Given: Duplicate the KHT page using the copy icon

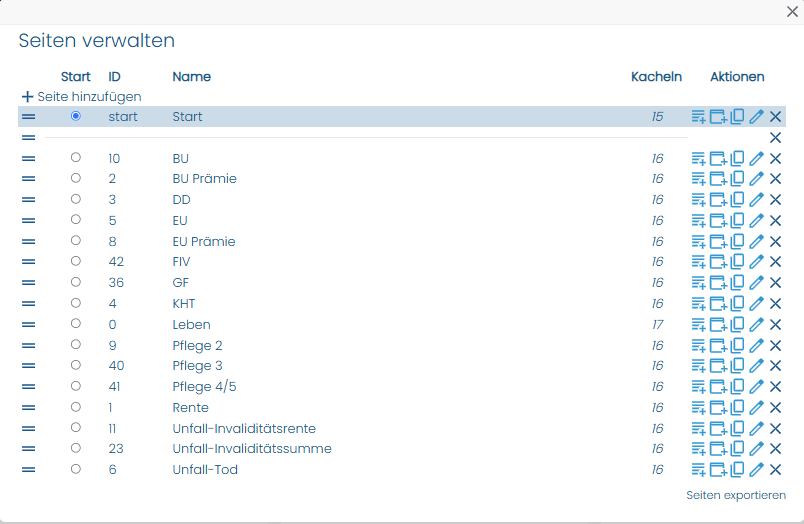Looking at the screenshot, I should click(737, 303).
